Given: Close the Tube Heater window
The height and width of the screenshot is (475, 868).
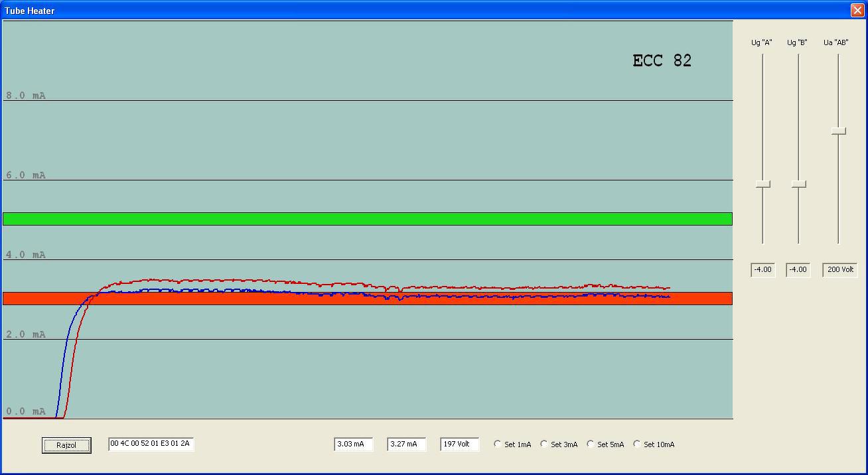Looking at the screenshot, I should click(x=857, y=10).
